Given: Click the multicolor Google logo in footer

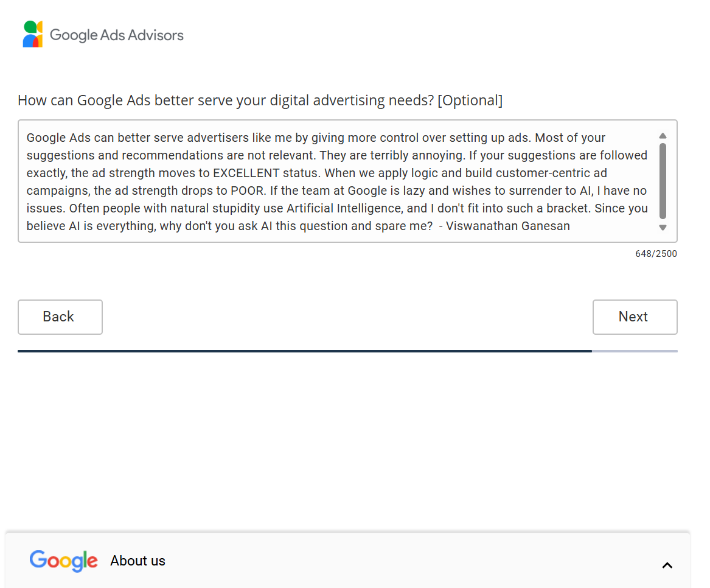Looking at the screenshot, I should pos(63,561).
